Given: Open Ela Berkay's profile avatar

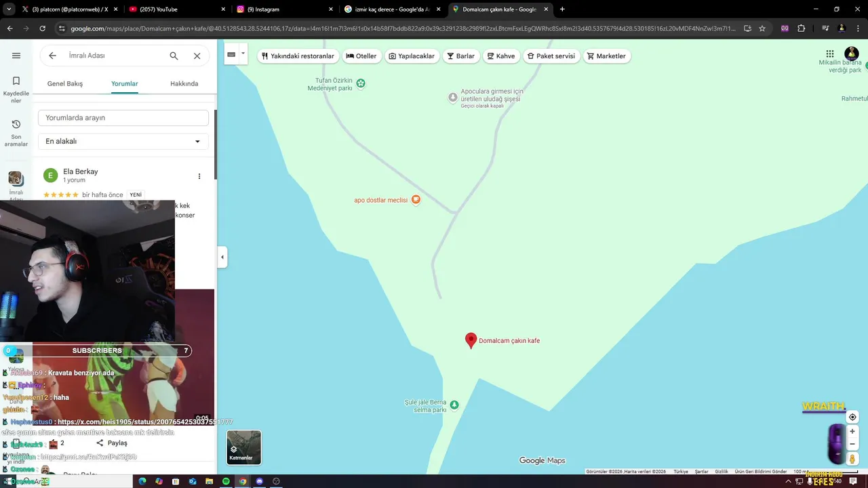Looking at the screenshot, I should click(x=51, y=176).
